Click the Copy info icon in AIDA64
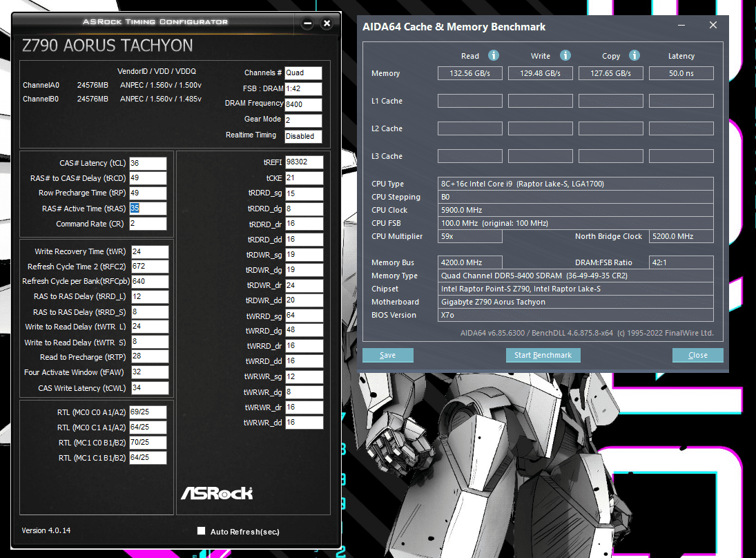This screenshot has height=558, width=756. click(634, 55)
